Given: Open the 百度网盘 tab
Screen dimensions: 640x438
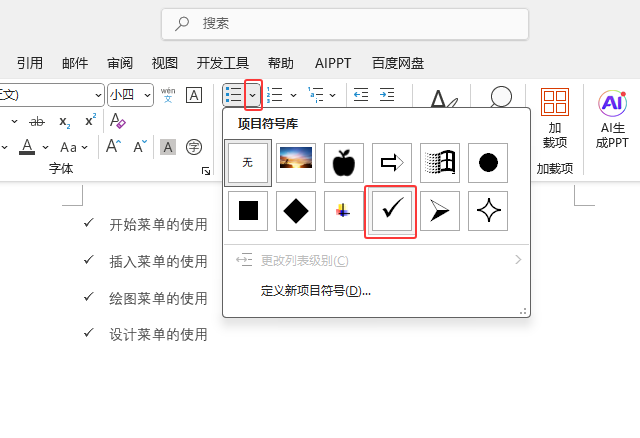Looking at the screenshot, I should click(x=398, y=63).
